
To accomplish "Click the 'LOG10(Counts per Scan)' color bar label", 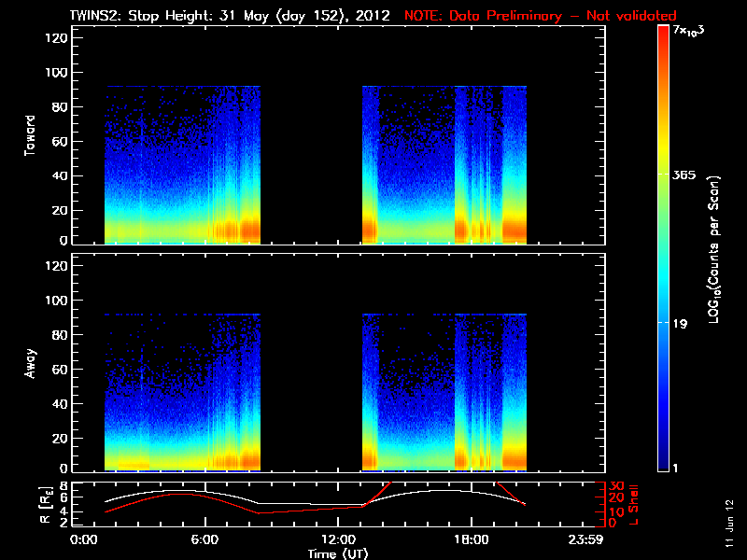I will tap(713, 249).
